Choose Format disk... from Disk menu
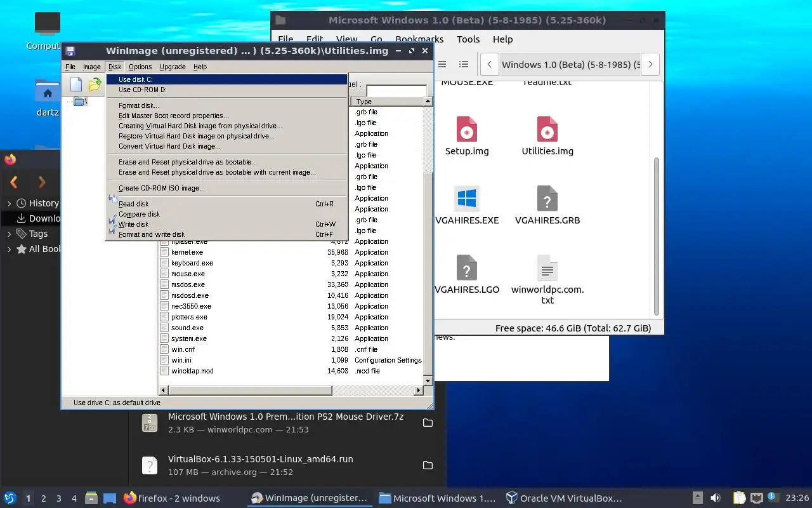812x508 pixels. tap(226, 105)
